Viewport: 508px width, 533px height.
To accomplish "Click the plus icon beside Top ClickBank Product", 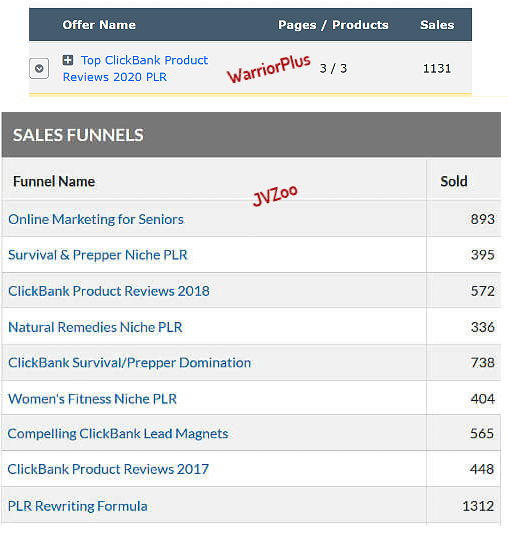I will click(68, 60).
